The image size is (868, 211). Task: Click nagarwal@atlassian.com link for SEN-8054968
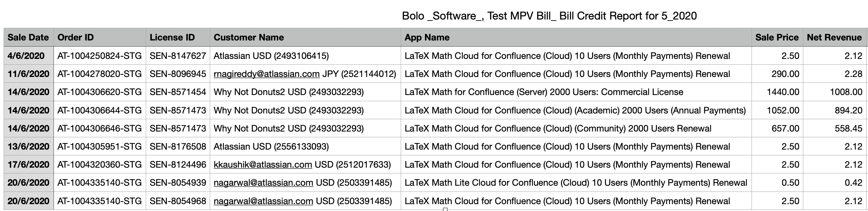coord(263,201)
